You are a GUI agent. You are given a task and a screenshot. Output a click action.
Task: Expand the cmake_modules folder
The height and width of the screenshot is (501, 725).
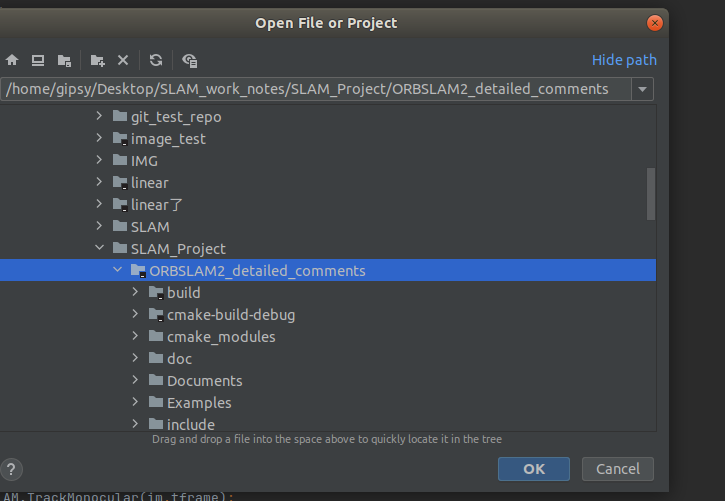pos(135,336)
